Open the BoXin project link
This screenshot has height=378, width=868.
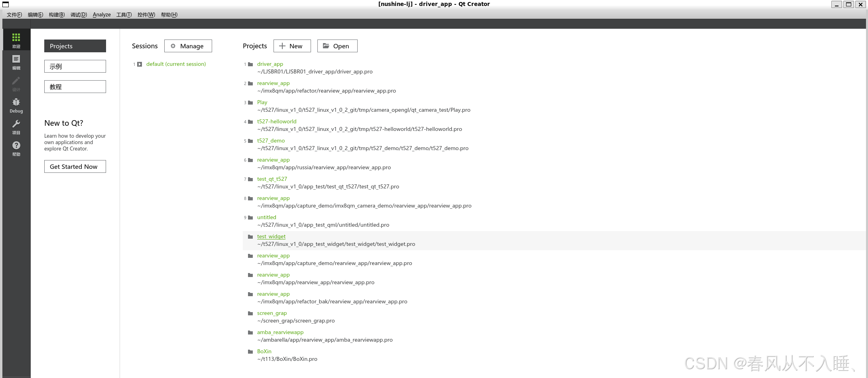coord(264,352)
